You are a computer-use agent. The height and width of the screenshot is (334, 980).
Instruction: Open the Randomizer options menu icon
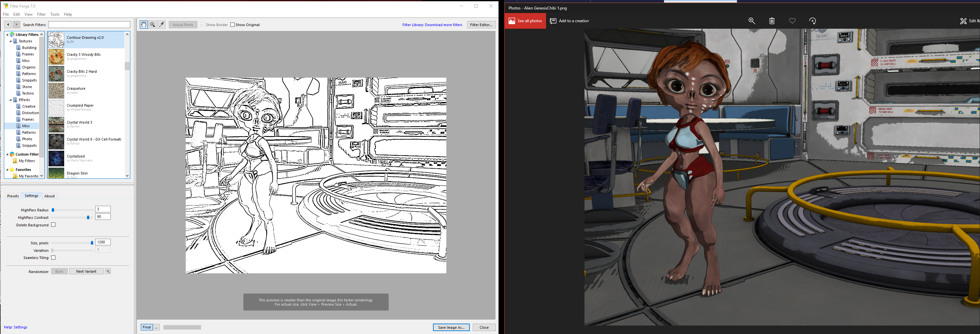tap(108, 272)
